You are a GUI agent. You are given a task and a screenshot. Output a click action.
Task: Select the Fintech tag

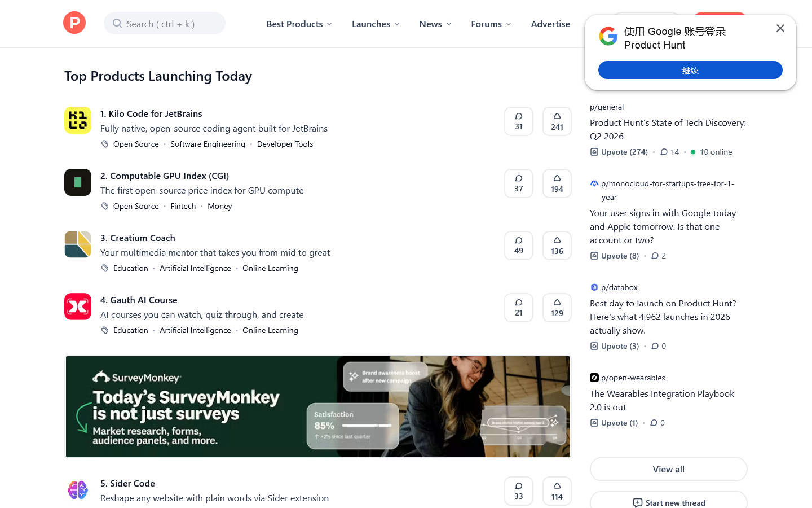183,206
